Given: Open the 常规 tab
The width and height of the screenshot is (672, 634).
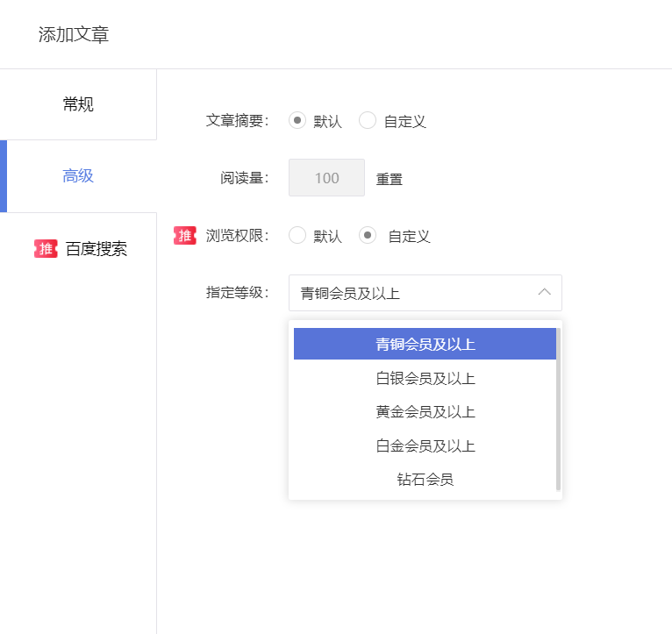Looking at the screenshot, I should click(x=78, y=104).
